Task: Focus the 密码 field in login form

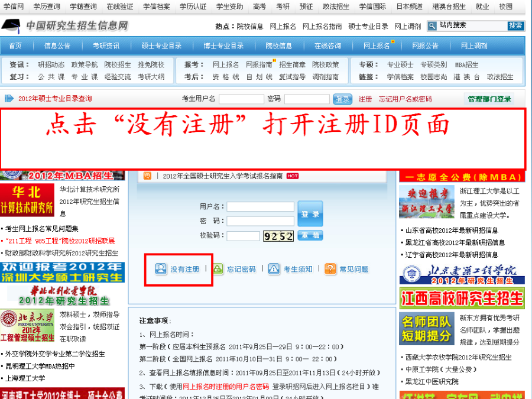Action: [260, 221]
